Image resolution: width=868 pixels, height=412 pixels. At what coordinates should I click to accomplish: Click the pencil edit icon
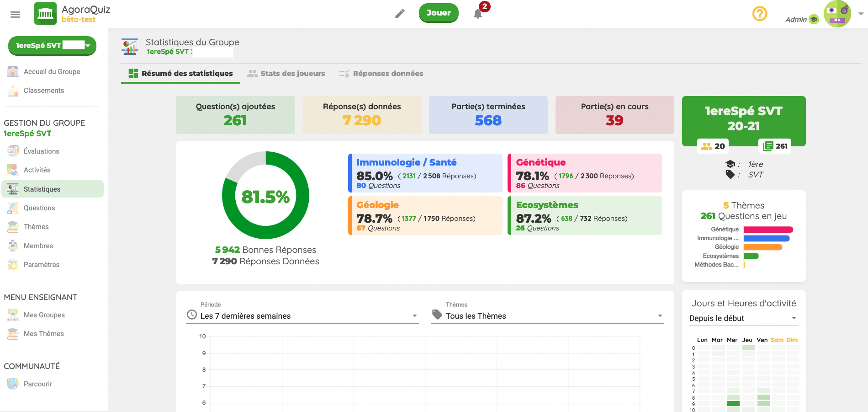tap(400, 14)
